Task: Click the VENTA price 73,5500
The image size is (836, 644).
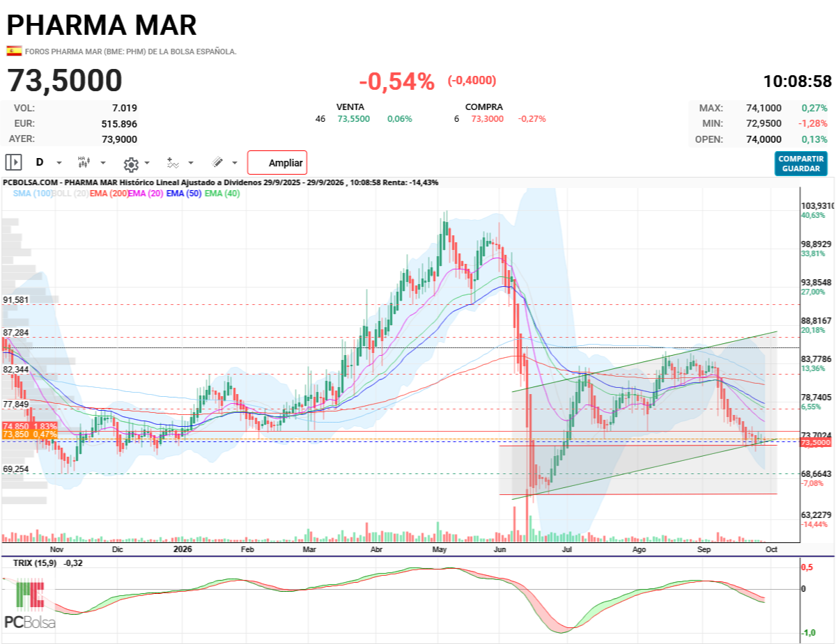Action: click(354, 119)
